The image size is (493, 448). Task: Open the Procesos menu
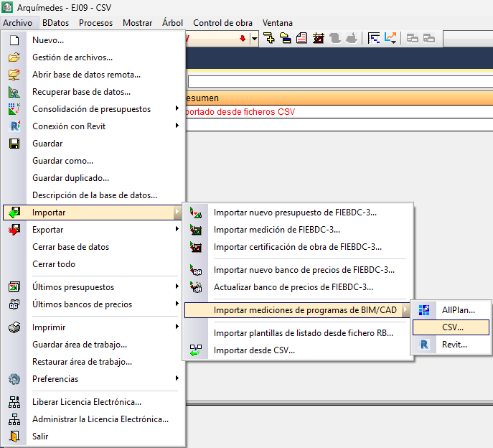pos(95,23)
